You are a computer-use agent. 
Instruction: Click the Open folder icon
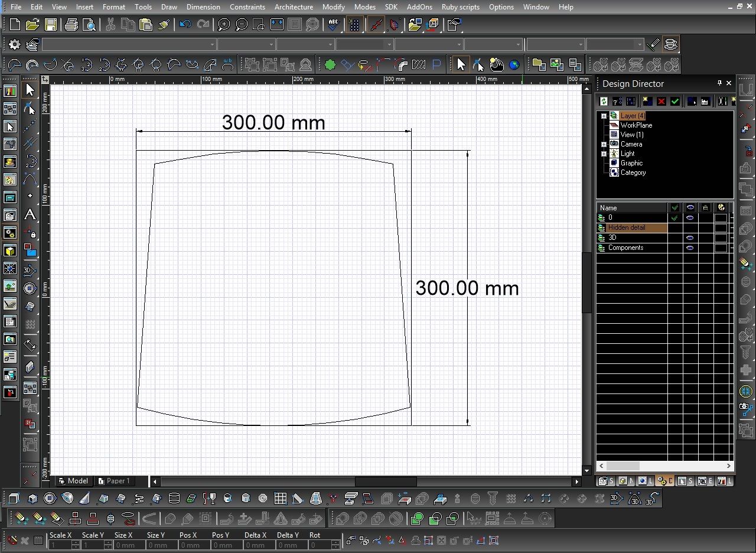coord(32,25)
